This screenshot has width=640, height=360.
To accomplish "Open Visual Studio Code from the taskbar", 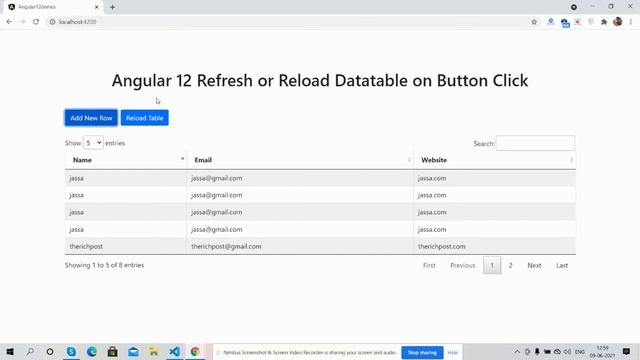I will point(174,351).
